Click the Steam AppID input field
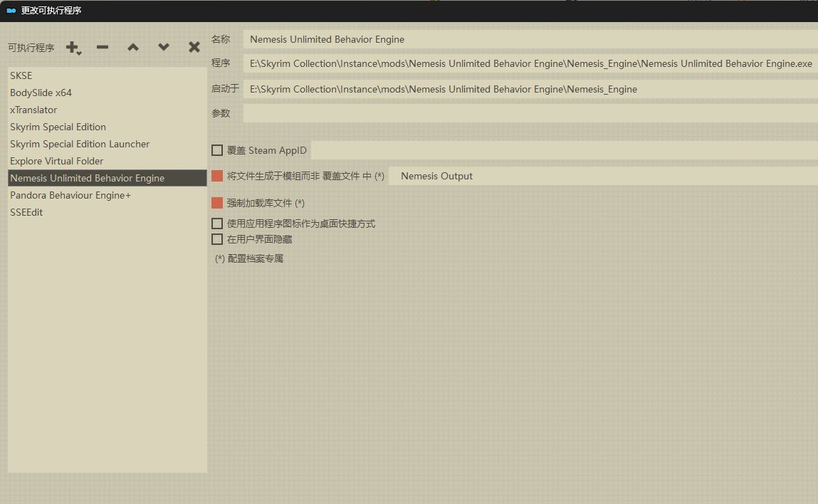This screenshot has width=818, height=504. (x=565, y=150)
